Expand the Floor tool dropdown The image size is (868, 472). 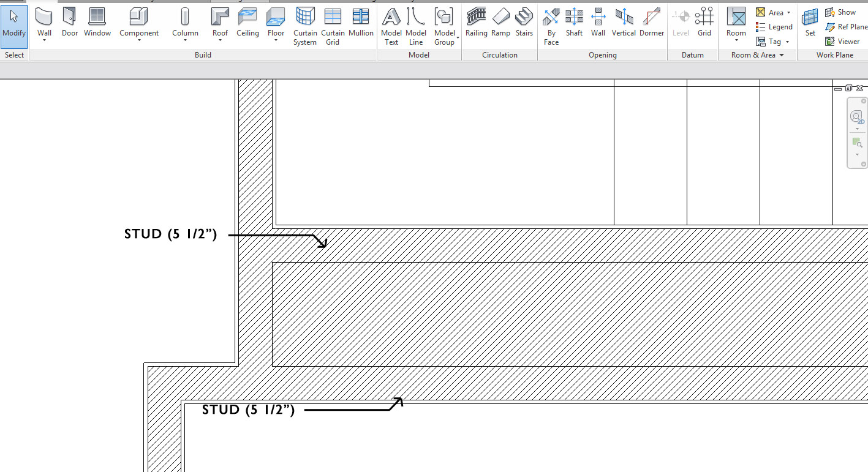(x=276, y=40)
